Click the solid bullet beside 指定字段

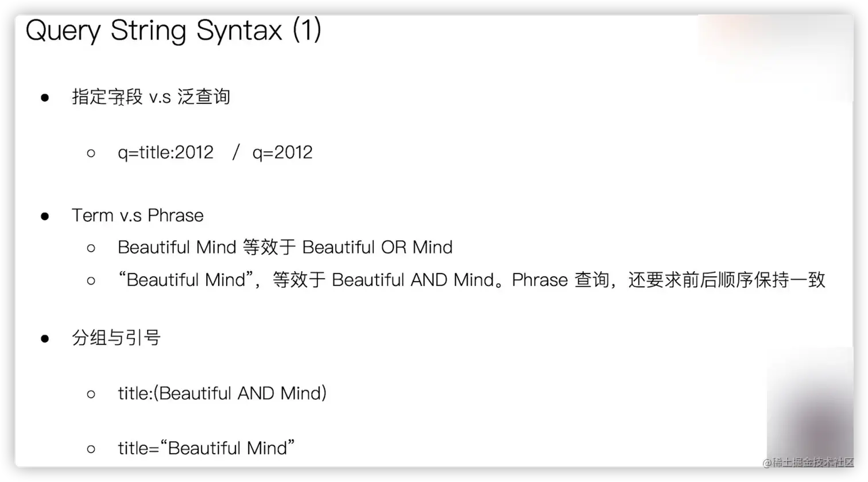coord(45,98)
